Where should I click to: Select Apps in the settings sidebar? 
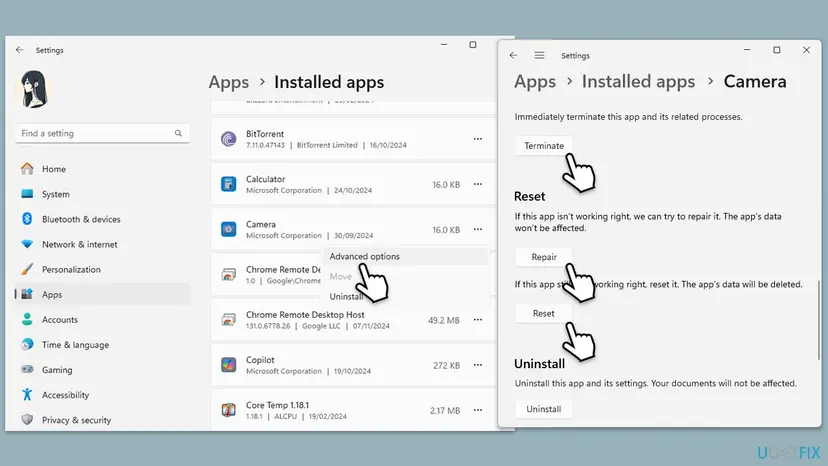click(x=102, y=294)
